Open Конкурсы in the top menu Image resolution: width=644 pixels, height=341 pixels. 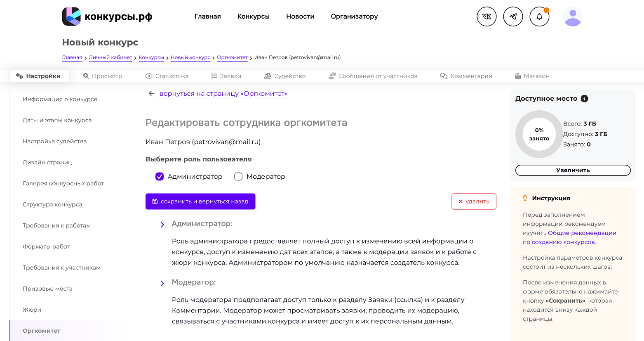point(253,17)
